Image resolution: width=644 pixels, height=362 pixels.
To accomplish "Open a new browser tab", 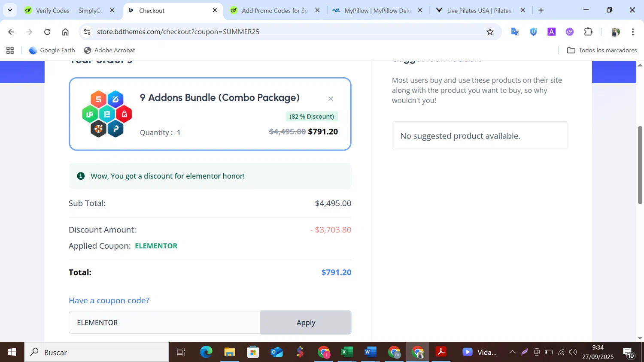I will click(x=541, y=10).
